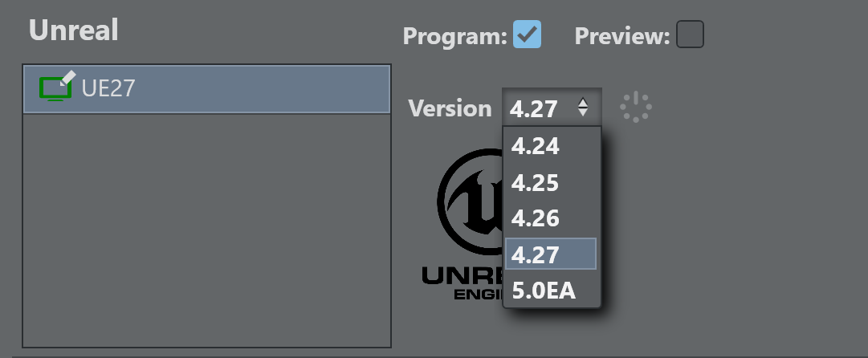The width and height of the screenshot is (868, 358).
Task: Click the up-down arrows on the Version selector
Action: [583, 108]
